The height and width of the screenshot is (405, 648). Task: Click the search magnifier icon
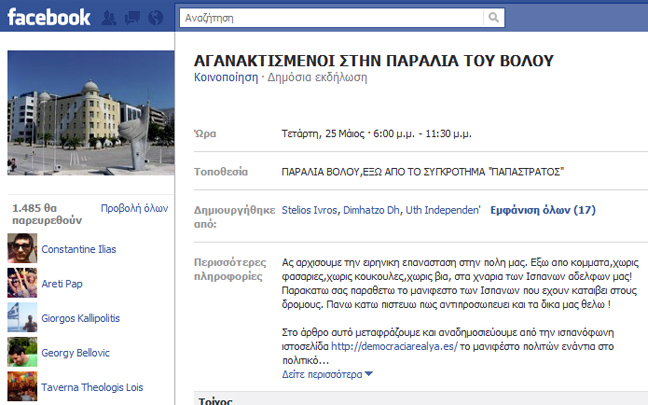(x=494, y=18)
